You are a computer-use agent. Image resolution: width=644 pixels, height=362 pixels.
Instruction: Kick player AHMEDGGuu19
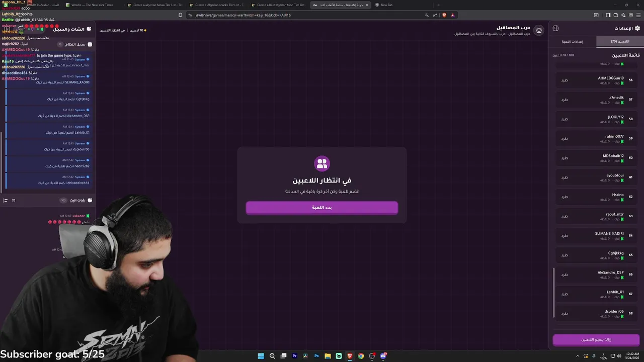coord(565,80)
